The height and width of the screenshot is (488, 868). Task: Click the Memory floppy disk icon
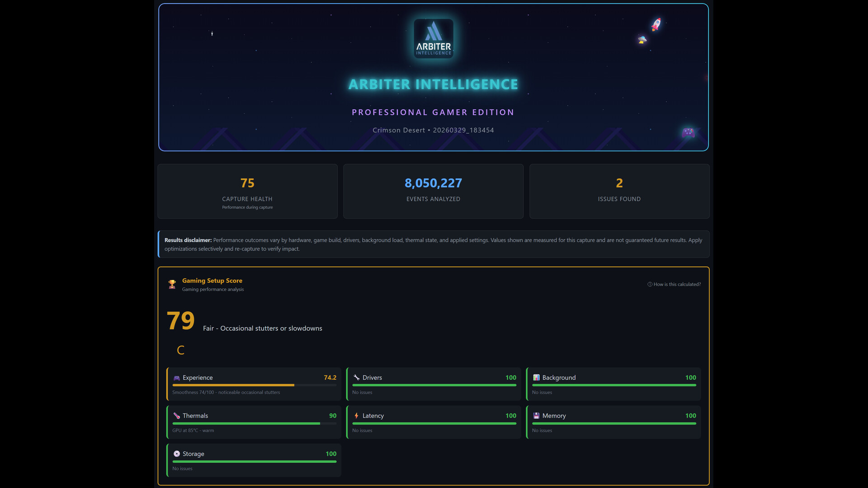(536, 416)
